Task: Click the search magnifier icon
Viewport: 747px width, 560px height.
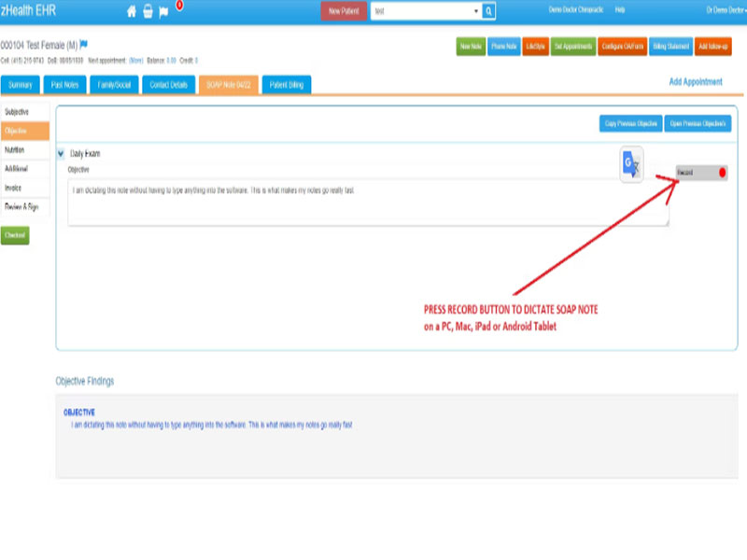Action: 488,11
